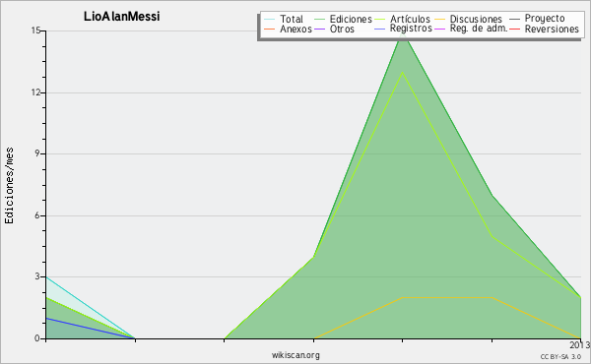Select the Total legend entry
The height and width of the screenshot is (364, 591).
tap(284, 19)
